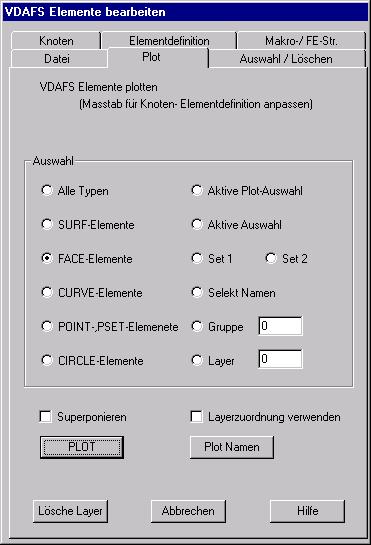Viewport: 371px width, 545px height.
Task: Open the Auswahl / Löschen tab
Action: point(286,59)
